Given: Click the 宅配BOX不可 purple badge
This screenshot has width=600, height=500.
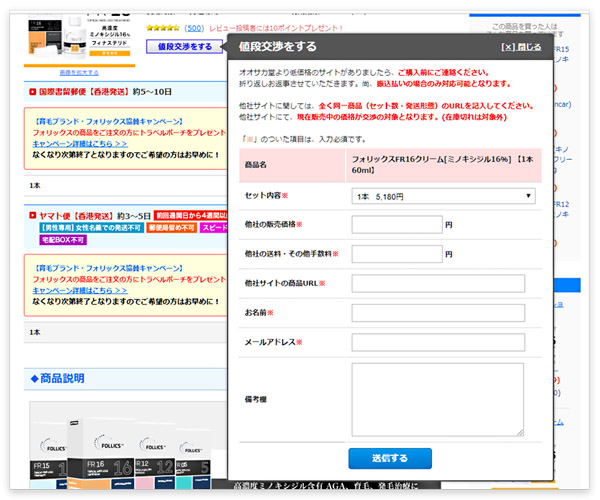Looking at the screenshot, I should coord(63,240).
